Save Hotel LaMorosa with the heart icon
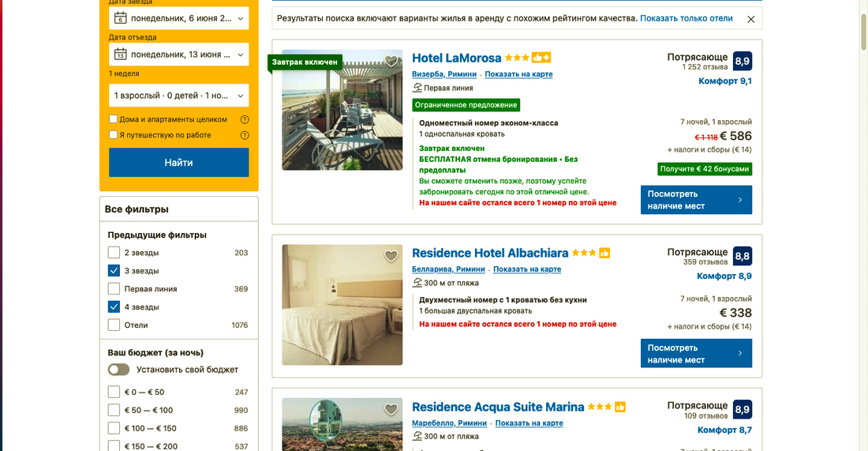Viewport: 868px width, 451px height. click(391, 61)
